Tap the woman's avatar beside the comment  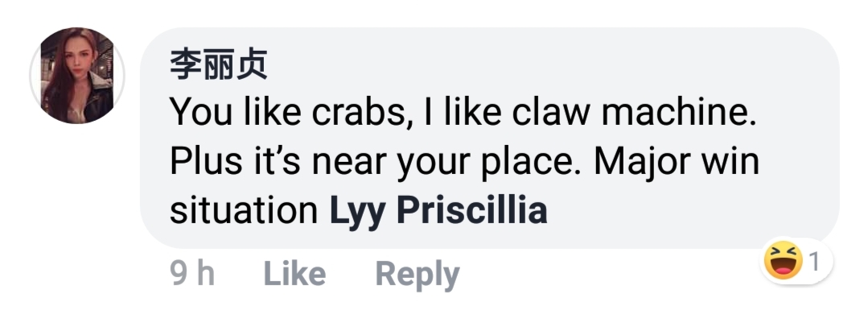pyautogui.click(x=77, y=76)
